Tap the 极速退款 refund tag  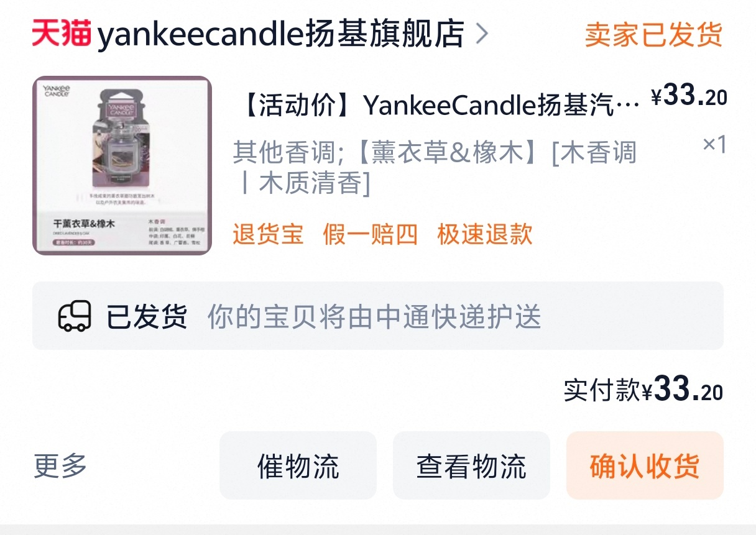point(485,234)
